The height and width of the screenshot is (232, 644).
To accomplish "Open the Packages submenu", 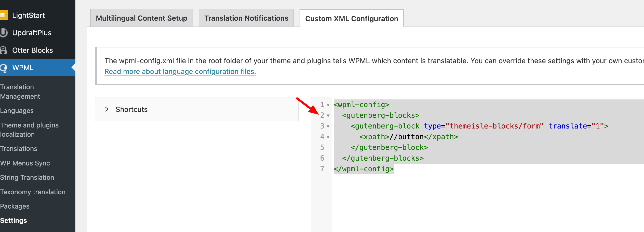I will (15, 206).
